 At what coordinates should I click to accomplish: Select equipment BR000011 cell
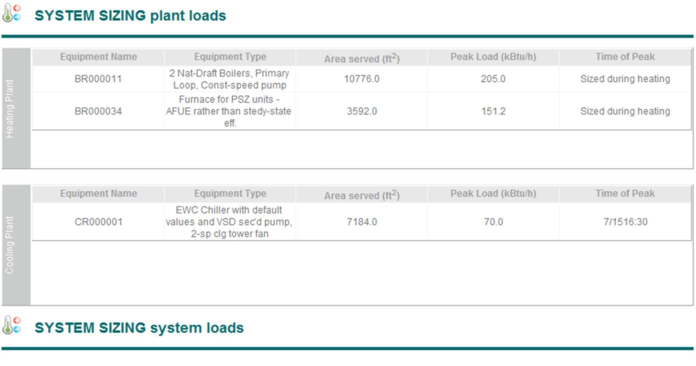click(98, 79)
